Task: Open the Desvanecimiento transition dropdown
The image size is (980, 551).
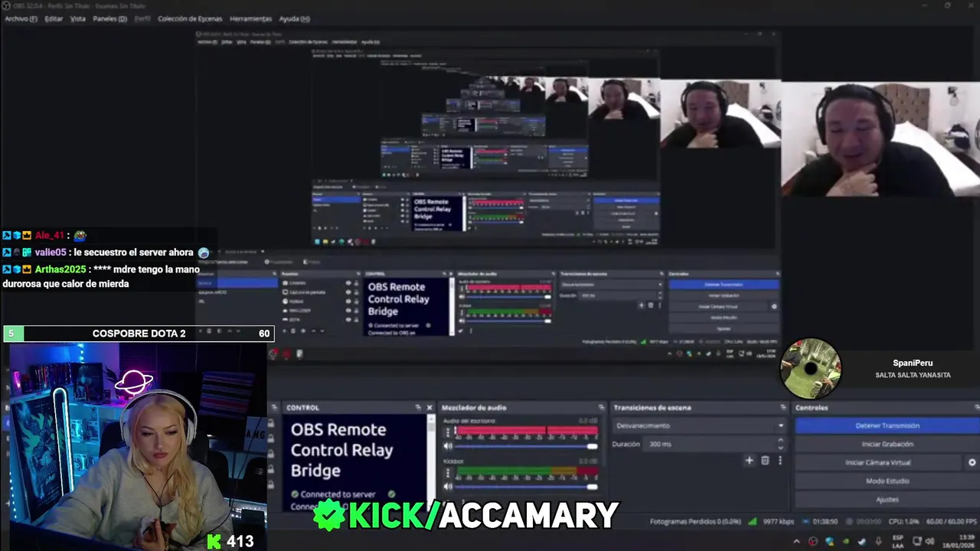Action: pos(700,425)
